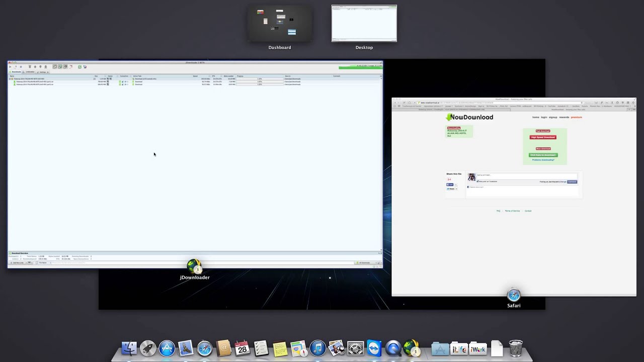
Task: Switch to Linkgrabber tab in JDownloader
Action: (x=29, y=72)
